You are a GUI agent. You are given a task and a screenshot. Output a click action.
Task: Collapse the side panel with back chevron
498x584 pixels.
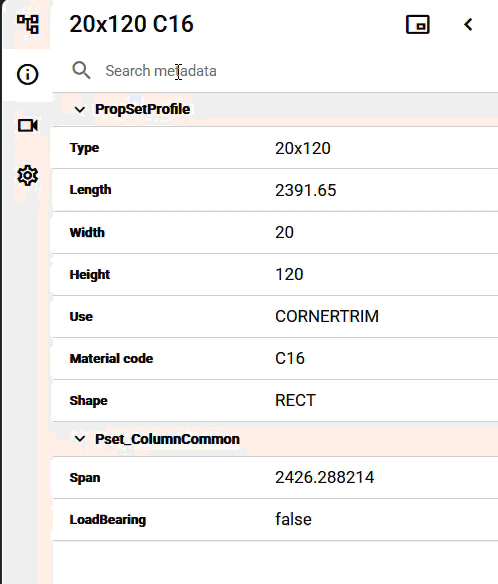tap(468, 25)
